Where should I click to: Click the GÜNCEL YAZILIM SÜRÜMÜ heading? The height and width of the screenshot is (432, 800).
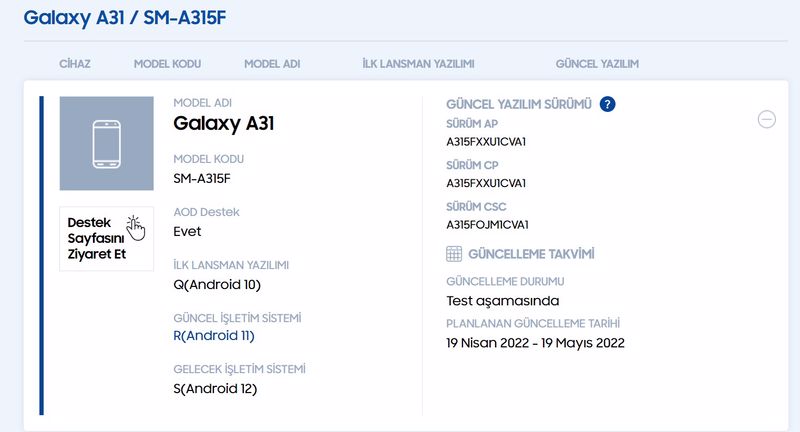519,105
